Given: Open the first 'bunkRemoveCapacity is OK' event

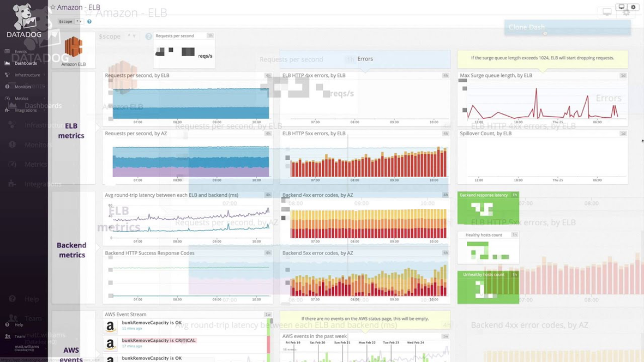Looking at the screenshot, I should click(152, 323).
